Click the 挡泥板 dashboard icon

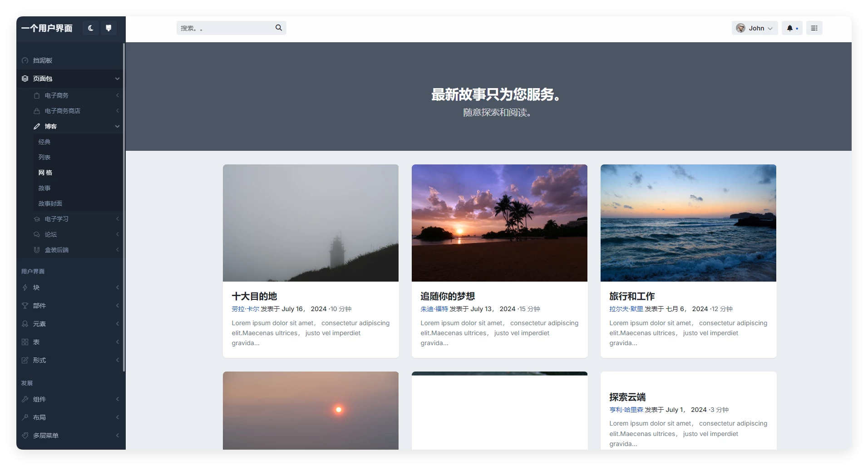click(x=25, y=60)
